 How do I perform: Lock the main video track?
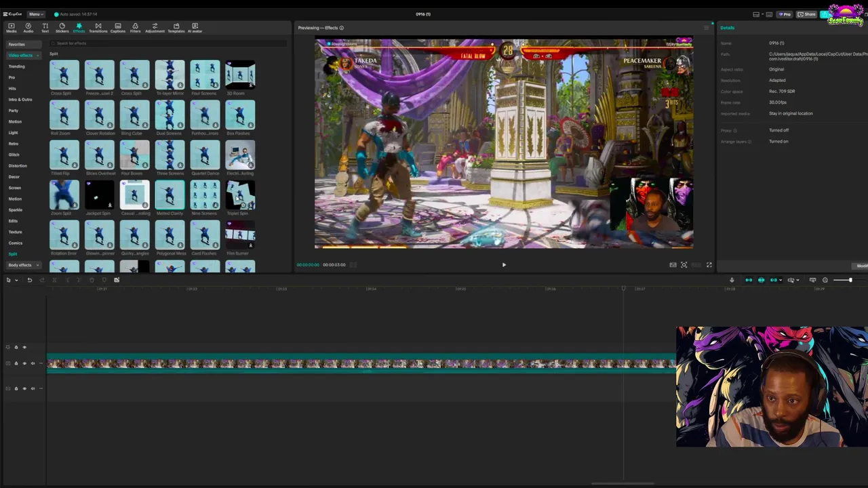16,363
